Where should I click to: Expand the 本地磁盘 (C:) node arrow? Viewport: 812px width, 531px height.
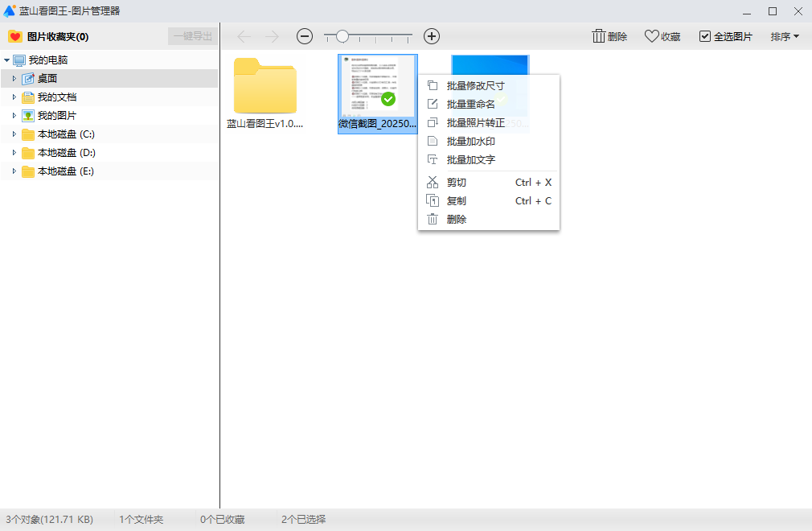14,134
